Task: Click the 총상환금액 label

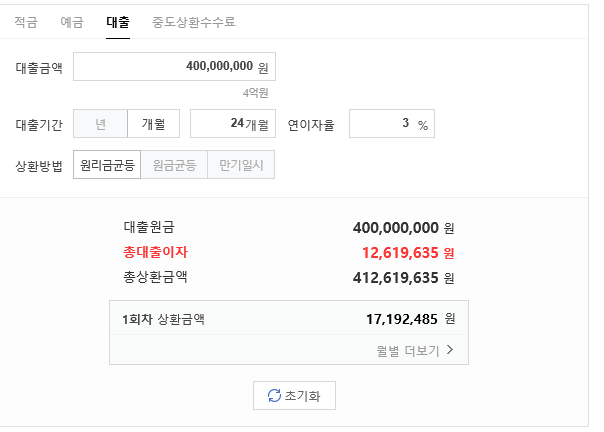Action: [x=155, y=277]
